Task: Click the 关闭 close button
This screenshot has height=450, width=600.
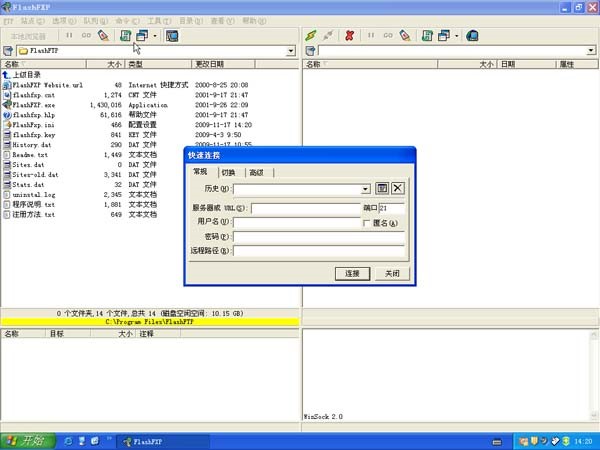Action: pyautogui.click(x=391, y=273)
